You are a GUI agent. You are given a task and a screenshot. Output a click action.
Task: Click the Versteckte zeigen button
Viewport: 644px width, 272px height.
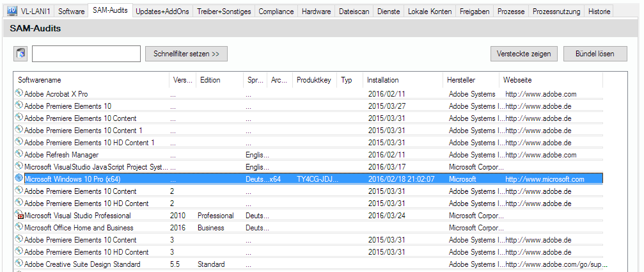524,54
